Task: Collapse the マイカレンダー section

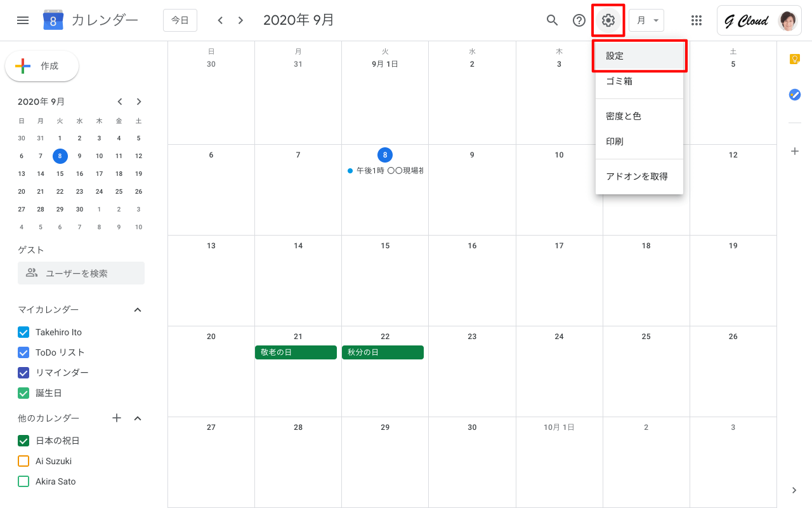Action: tap(138, 310)
